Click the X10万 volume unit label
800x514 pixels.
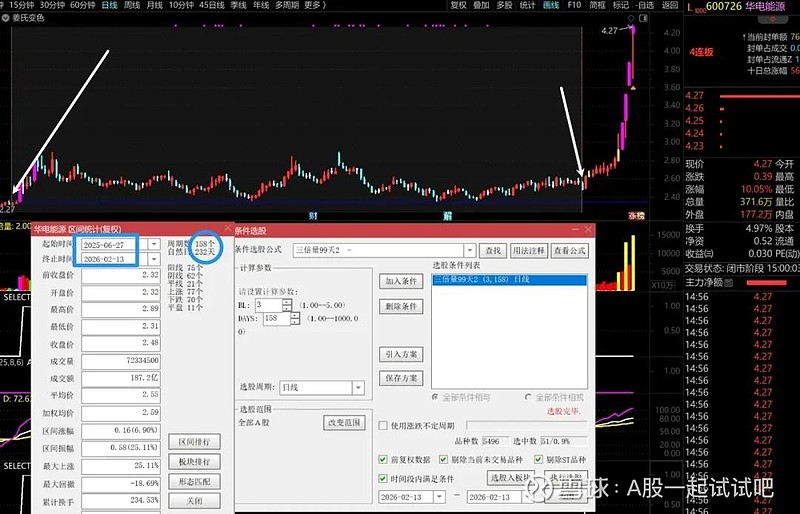[x=662, y=285]
